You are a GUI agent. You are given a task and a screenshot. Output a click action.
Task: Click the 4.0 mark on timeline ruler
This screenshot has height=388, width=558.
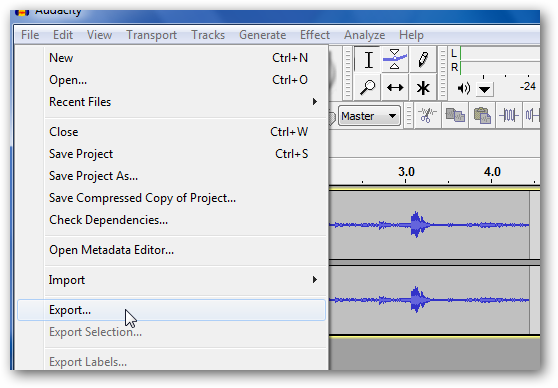click(x=492, y=172)
